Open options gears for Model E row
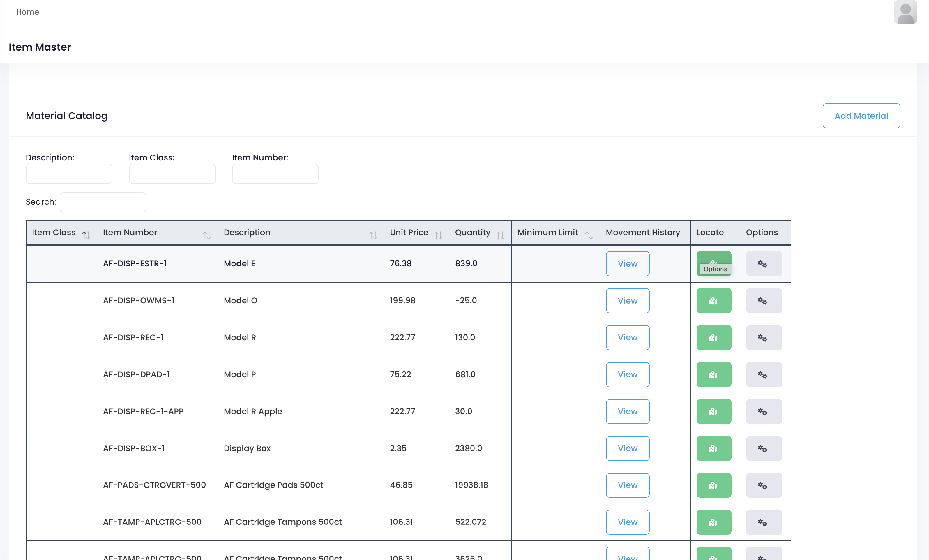Image resolution: width=929 pixels, height=560 pixels. [764, 263]
